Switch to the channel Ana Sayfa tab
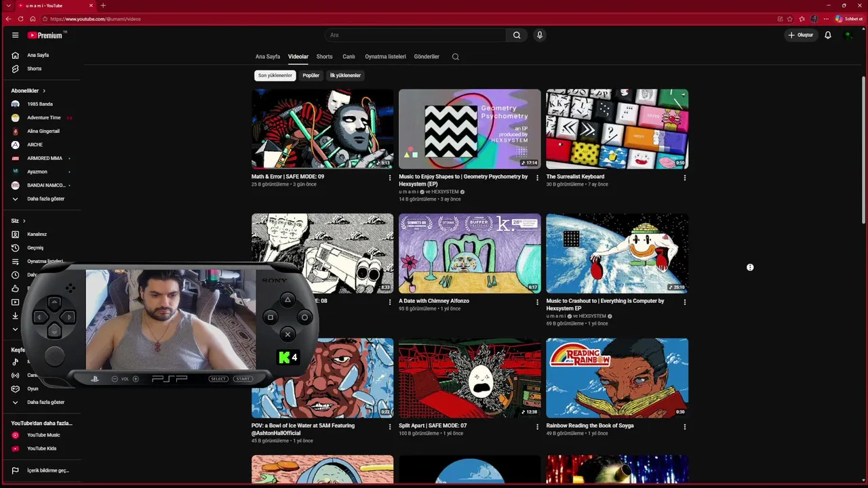 click(x=268, y=57)
